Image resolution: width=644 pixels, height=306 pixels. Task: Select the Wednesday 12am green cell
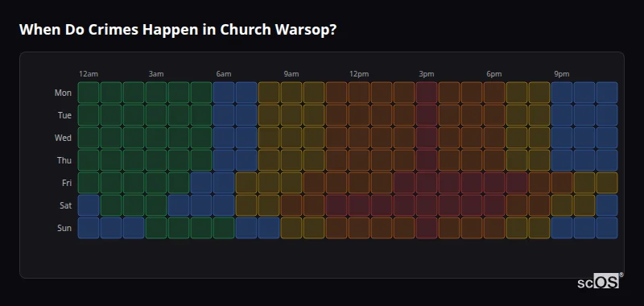pos(89,138)
